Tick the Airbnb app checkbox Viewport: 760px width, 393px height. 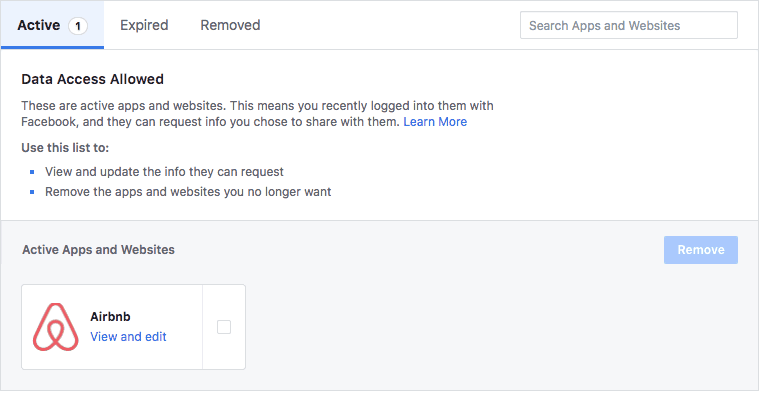point(224,327)
